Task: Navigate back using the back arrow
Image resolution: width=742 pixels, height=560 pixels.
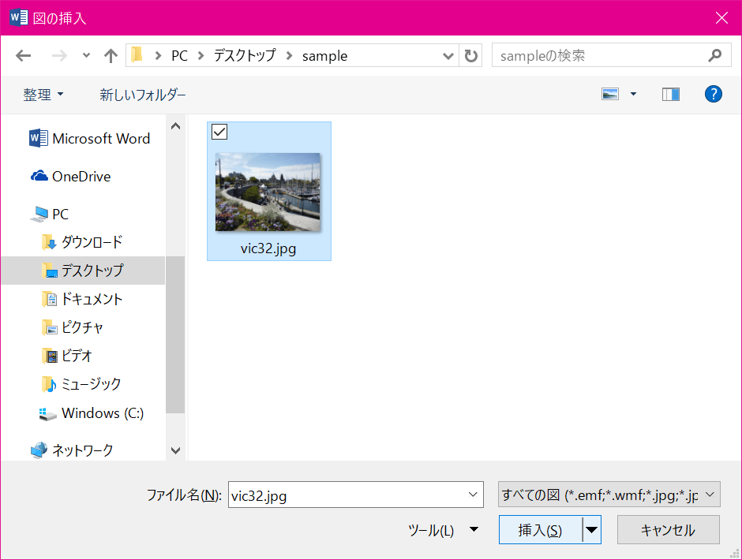Action: click(x=23, y=55)
